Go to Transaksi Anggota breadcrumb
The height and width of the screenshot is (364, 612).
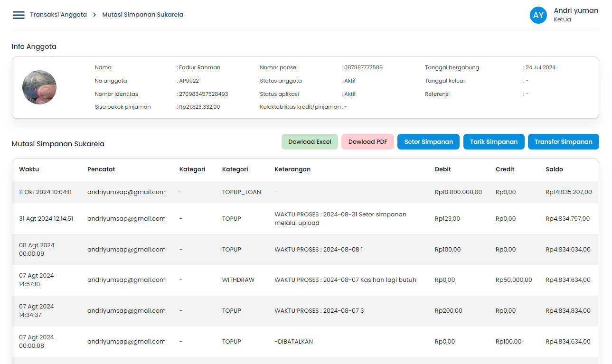click(58, 15)
